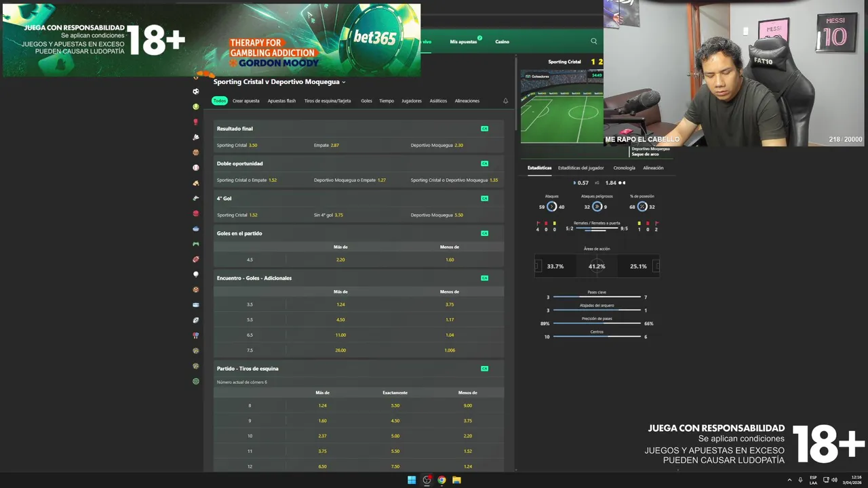This screenshot has width=868, height=488.
Task: Select the soccer ball sport icon in sidebar
Action: point(196,91)
